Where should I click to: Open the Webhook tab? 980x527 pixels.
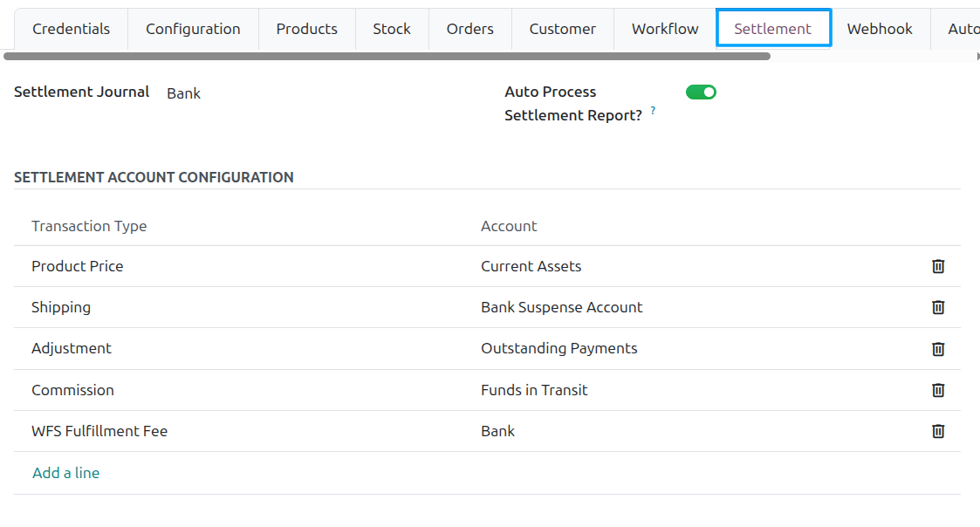click(880, 29)
